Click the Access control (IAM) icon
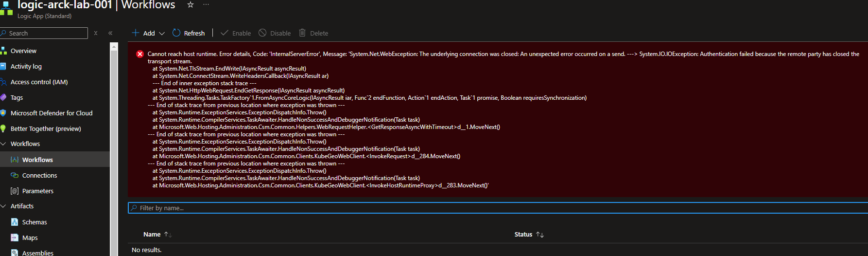 tap(3, 82)
